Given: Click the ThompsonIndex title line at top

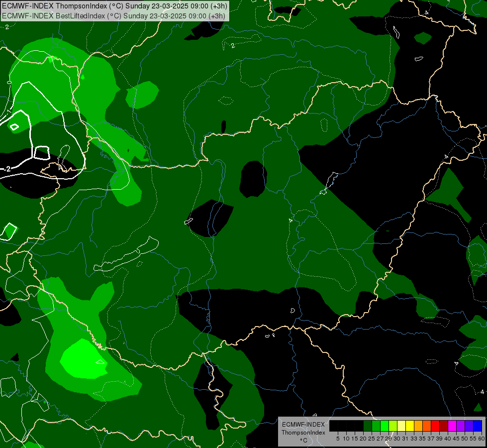Looking at the screenshot, I should 114,6.
